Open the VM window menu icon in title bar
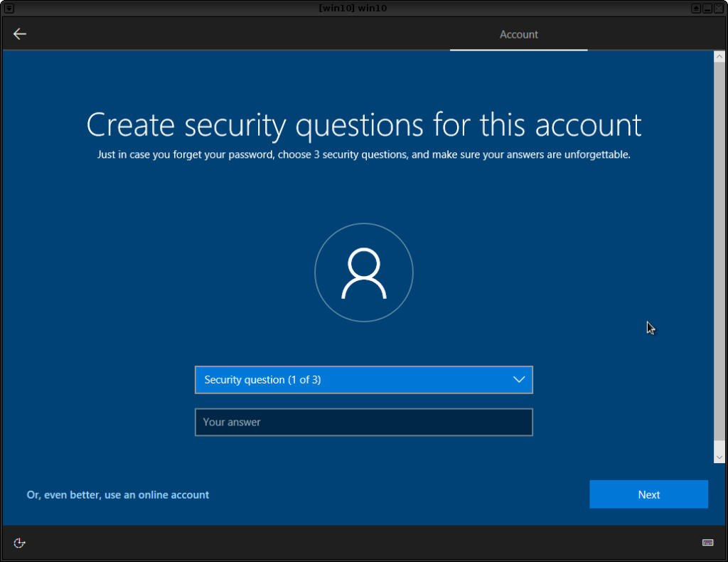 [9, 9]
